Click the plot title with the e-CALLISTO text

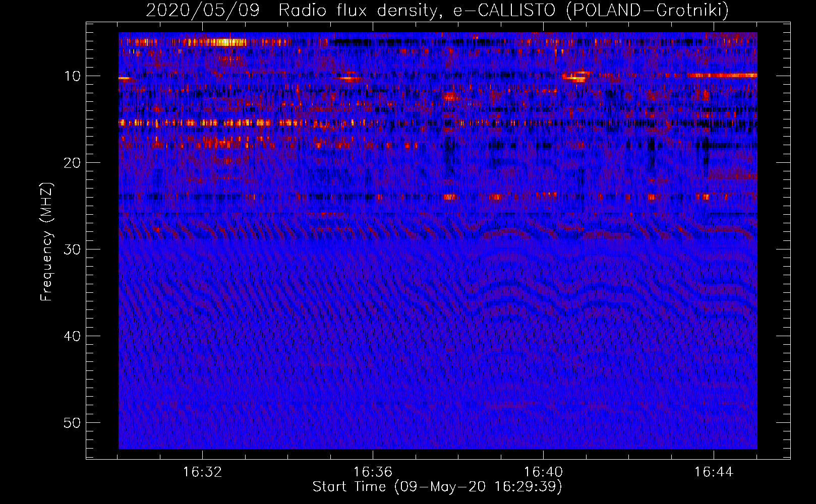pos(437,11)
